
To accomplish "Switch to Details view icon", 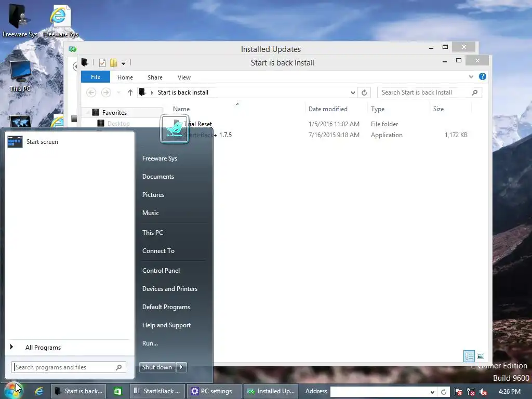I will (x=469, y=356).
